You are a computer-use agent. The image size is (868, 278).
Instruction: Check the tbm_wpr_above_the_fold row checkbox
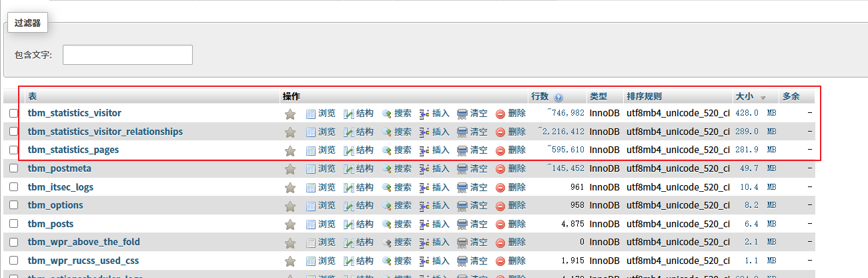click(14, 242)
